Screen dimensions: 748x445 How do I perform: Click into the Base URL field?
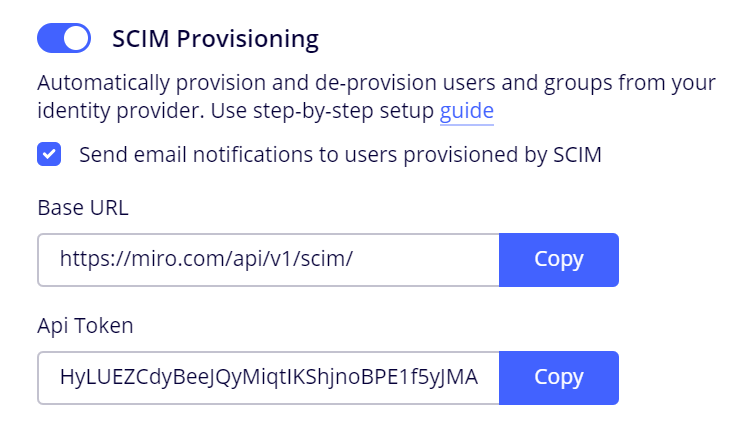268,260
